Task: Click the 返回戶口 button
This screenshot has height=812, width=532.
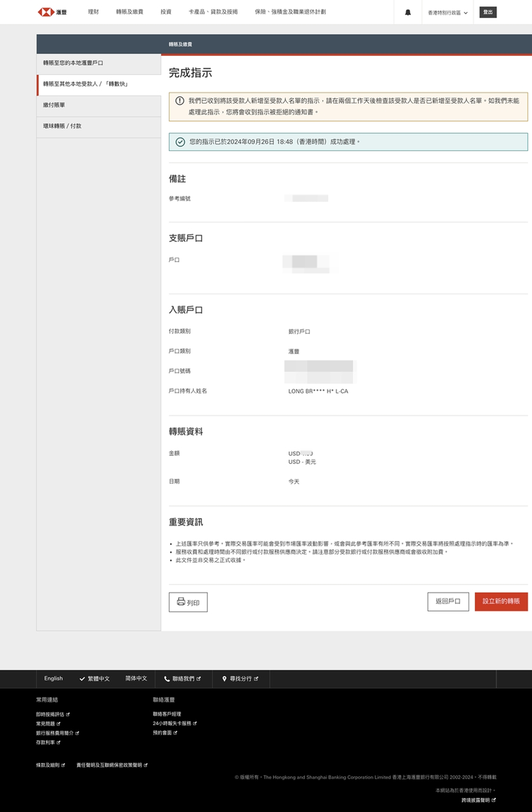Action: click(448, 601)
